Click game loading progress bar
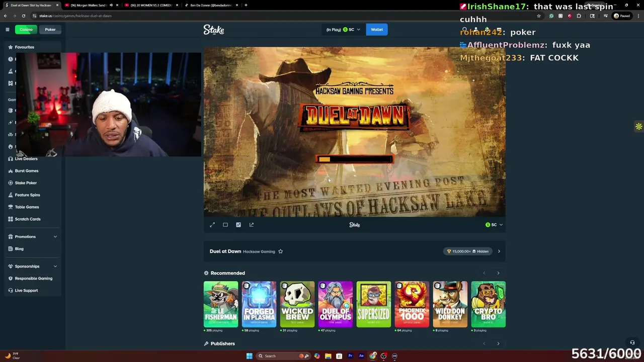The image size is (644, 362). tap(355, 159)
